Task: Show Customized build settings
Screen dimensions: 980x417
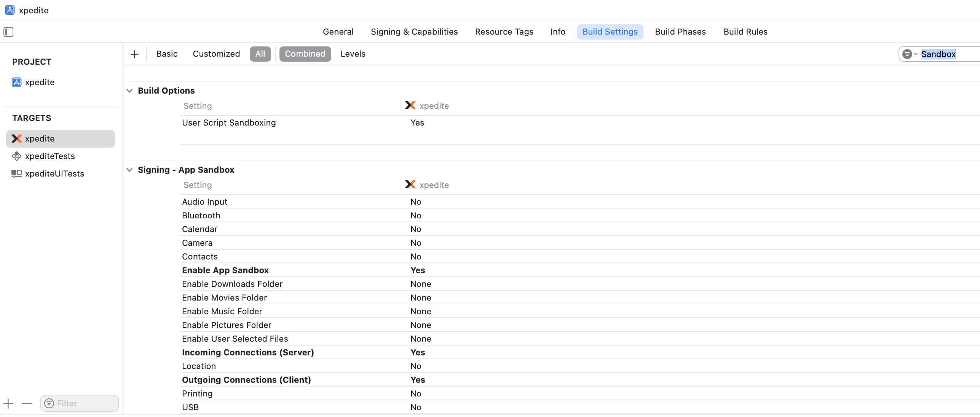Action: (x=216, y=54)
